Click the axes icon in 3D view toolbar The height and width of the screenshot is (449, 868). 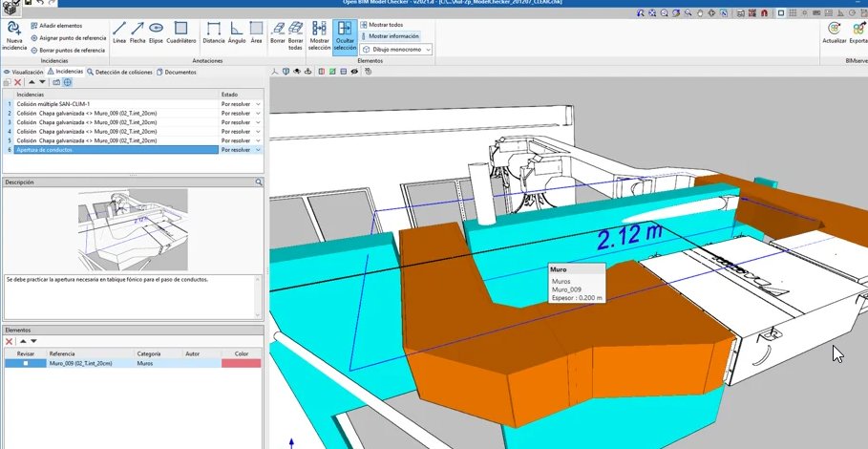pos(275,72)
